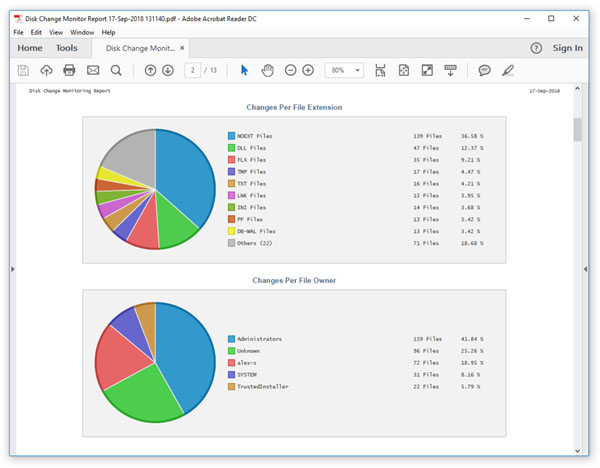Image resolution: width=600 pixels, height=468 pixels.
Task: Click the fit width scrolling icon
Action: [380, 70]
